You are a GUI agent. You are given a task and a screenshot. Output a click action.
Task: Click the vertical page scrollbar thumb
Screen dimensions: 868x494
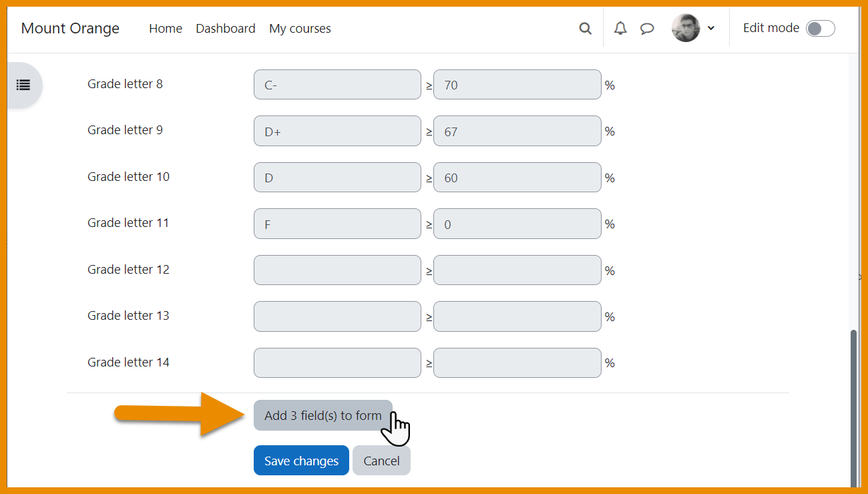click(x=853, y=407)
